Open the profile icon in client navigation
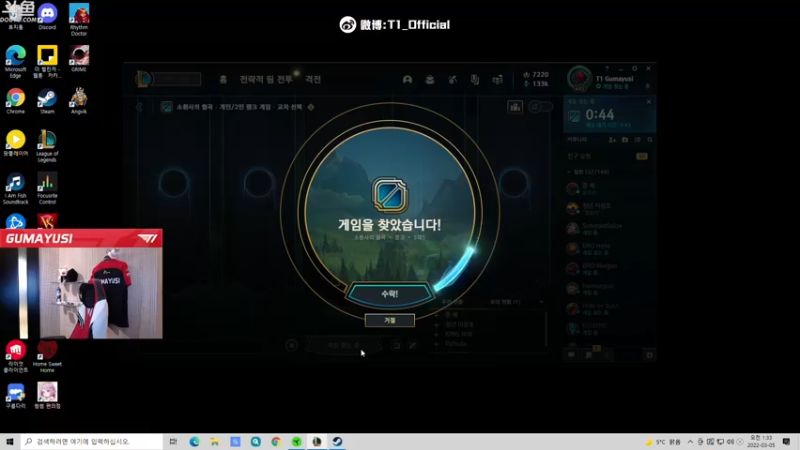 407,80
